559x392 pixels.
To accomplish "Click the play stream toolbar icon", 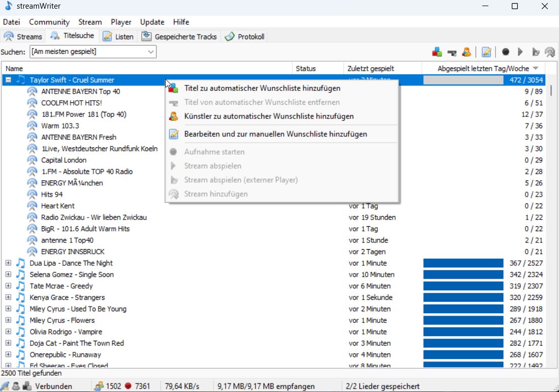I will point(520,52).
